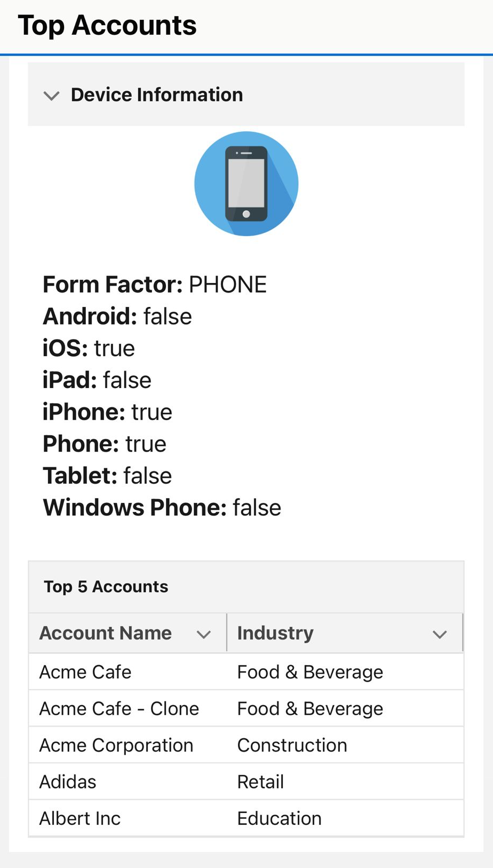Select the Acme Corporation account cell
493x868 pixels.
tap(116, 745)
